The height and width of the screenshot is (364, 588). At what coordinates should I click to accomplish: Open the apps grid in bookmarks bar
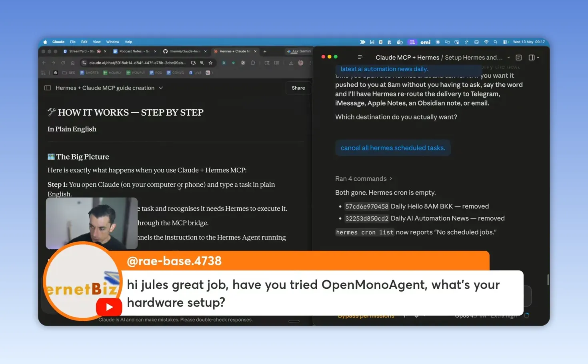[x=43, y=73]
